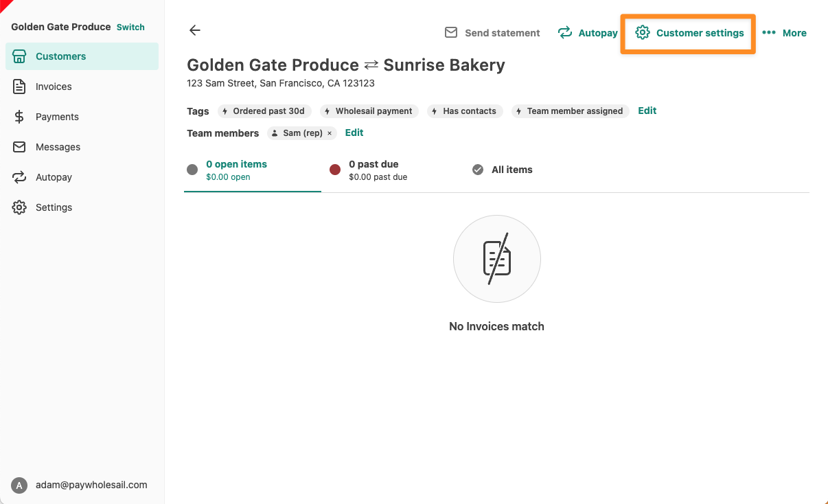Screen dimensions: 828x504
Task: Click the top Autopay button label
Action: point(598,33)
